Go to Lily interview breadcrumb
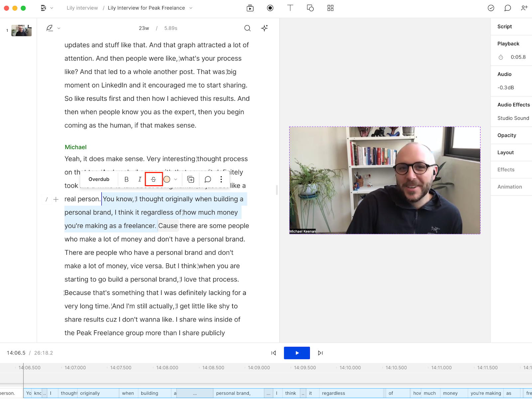The width and height of the screenshot is (532, 402). tap(82, 8)
